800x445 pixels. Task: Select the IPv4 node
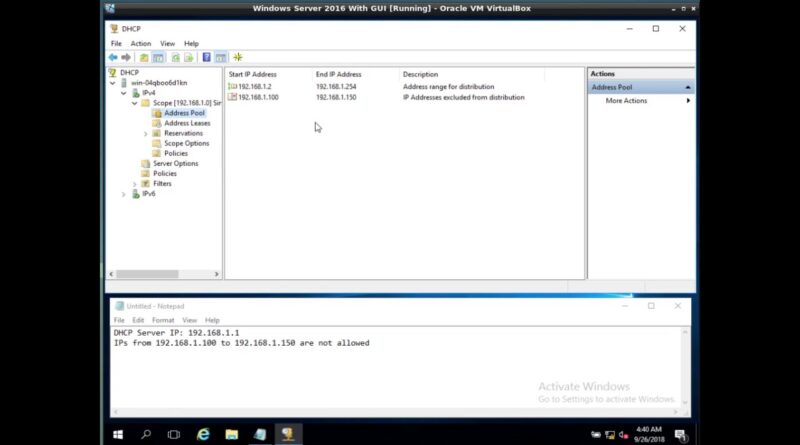click(x=148, y=93)
